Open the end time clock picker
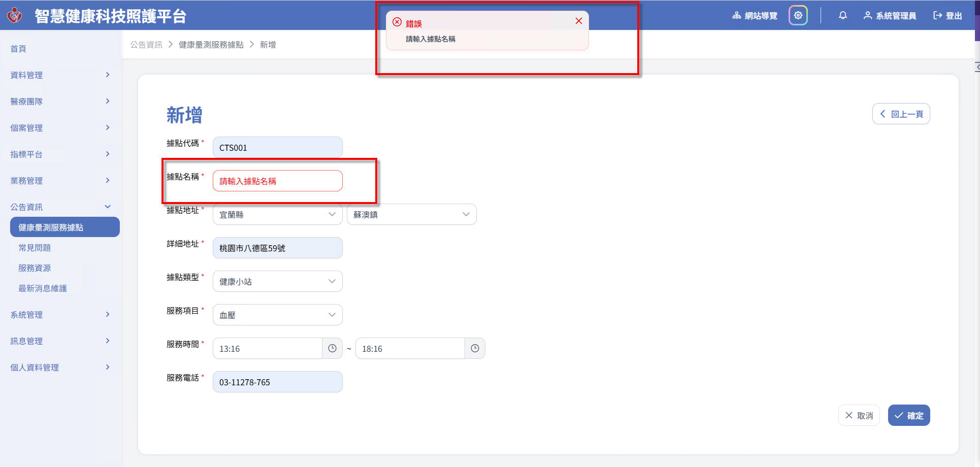980x467 pixels. point(475,348)
